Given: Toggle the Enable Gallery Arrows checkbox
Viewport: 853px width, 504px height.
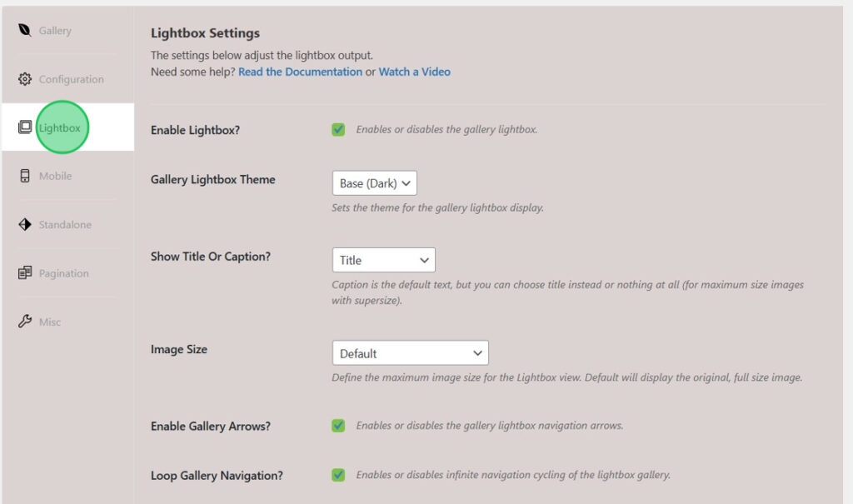Looking at the screenshot, I should [x=338, y=426].
